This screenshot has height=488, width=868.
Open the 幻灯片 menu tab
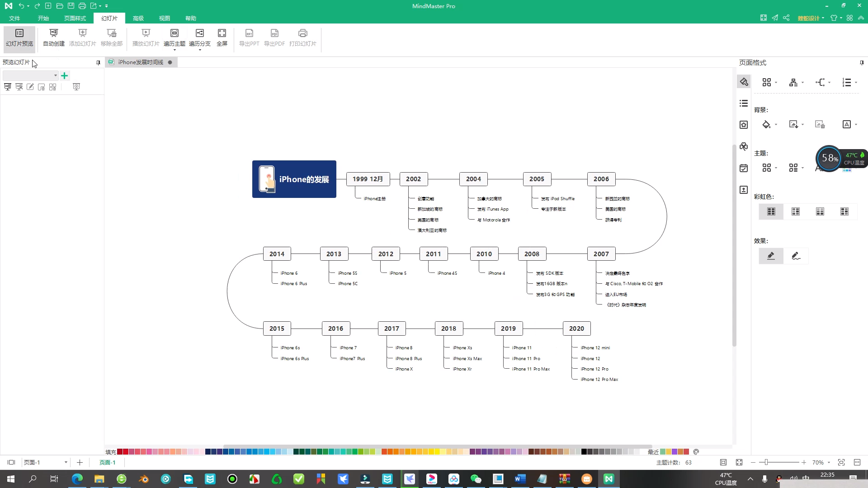point(109,18)
